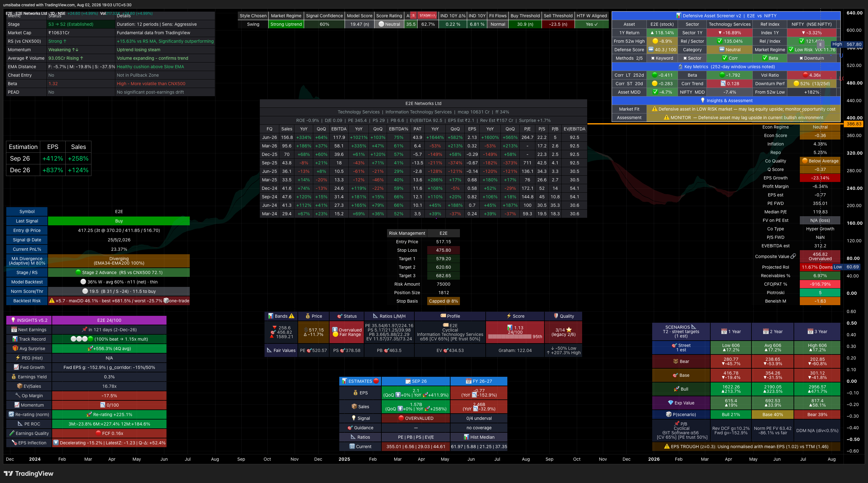Click the Score bar at the 95th percentile
Screen dimensions: 868x483
pyautogui.click(x=510, y=337)
